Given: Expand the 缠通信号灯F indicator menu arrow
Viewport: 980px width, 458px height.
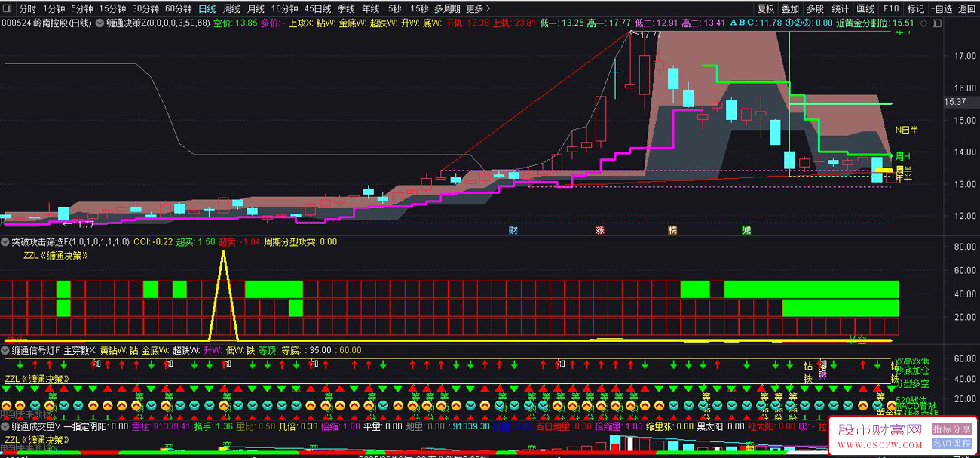Looking at the screenshot, I should click(x=6, y=350).
